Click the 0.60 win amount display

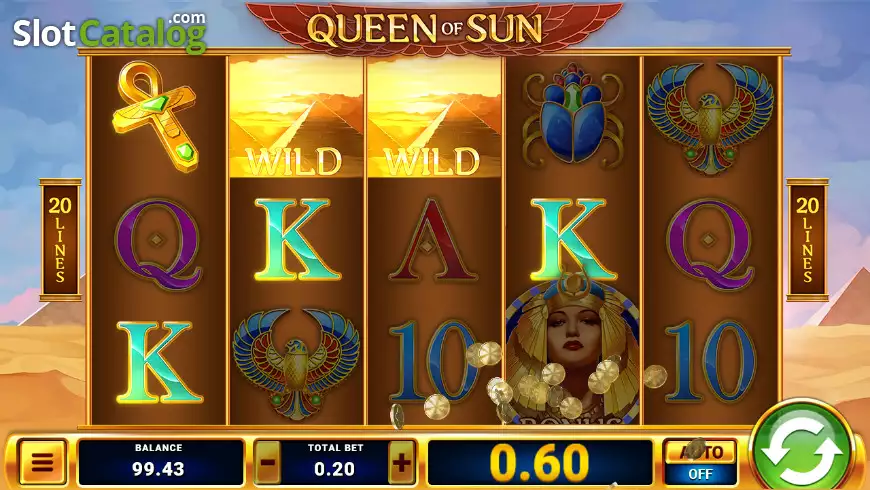coord(540,462)
